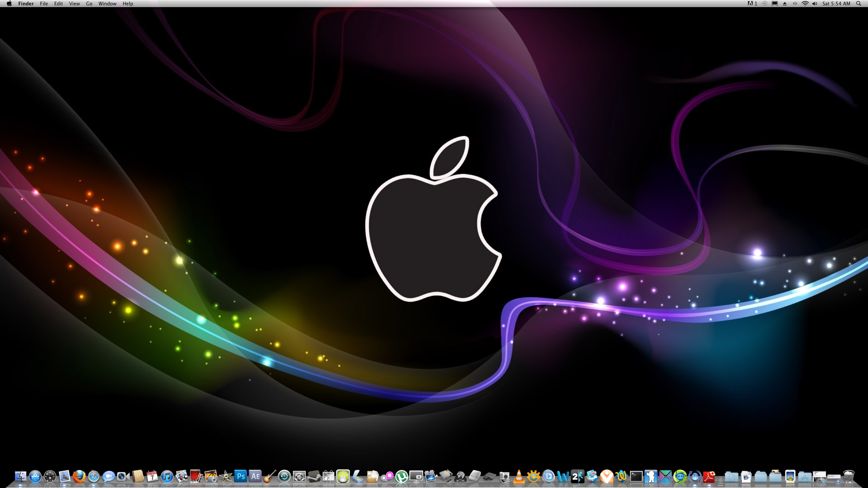Open Spotlight search magnifier
This screenshot has width=868, height=488.
[x=859, y=3]
